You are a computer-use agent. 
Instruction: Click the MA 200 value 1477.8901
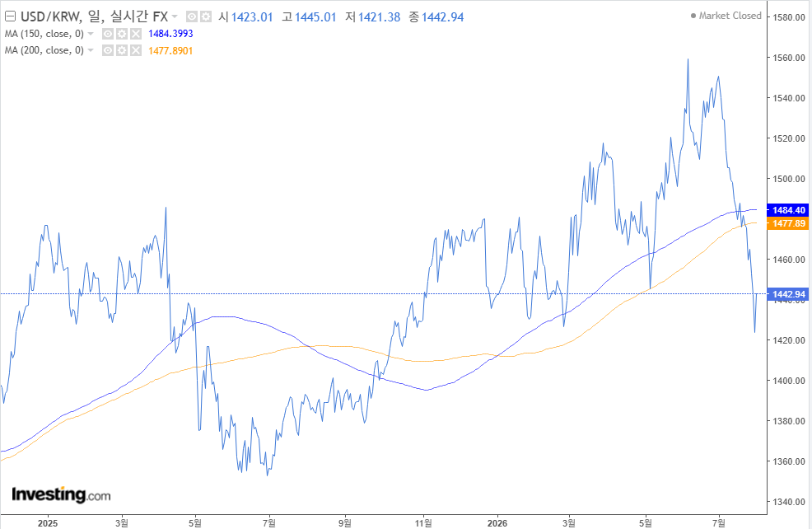point(170,51)
